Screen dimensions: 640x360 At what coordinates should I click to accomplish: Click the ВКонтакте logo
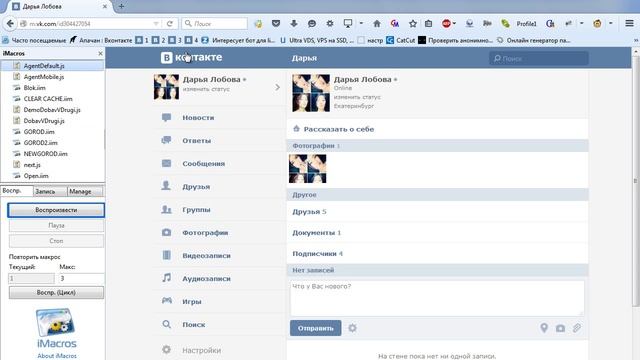point(191,58)
